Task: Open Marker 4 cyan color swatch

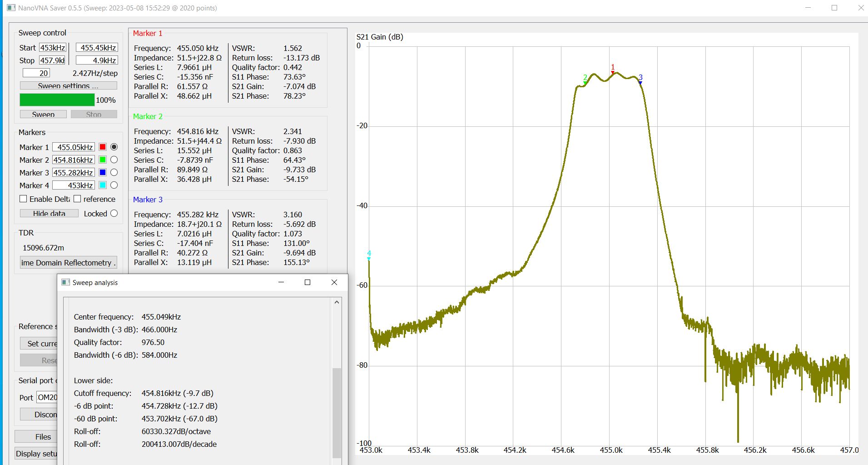Action: (103, 185)
